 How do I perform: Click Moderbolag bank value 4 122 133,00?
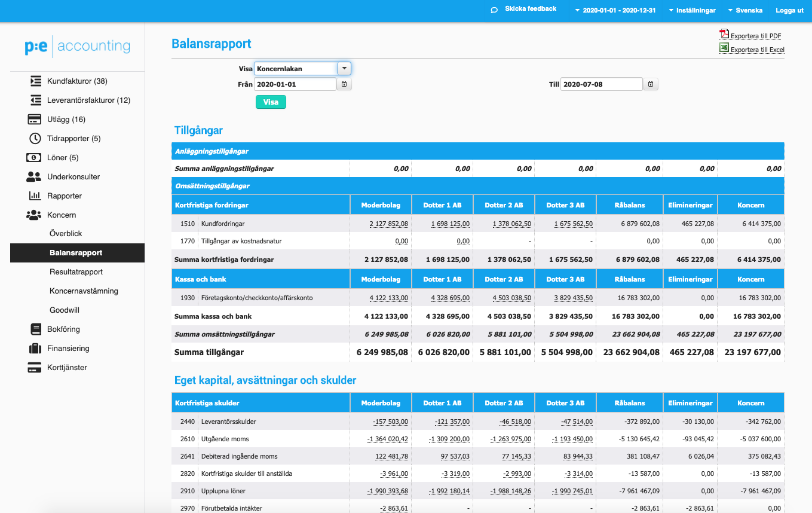(388, 298)
